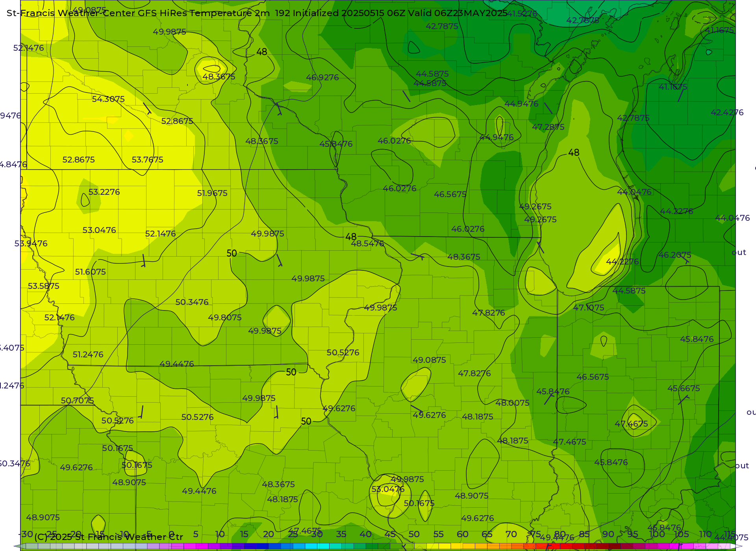Click the magenta color bar segment under 105

tap(687, 546)
